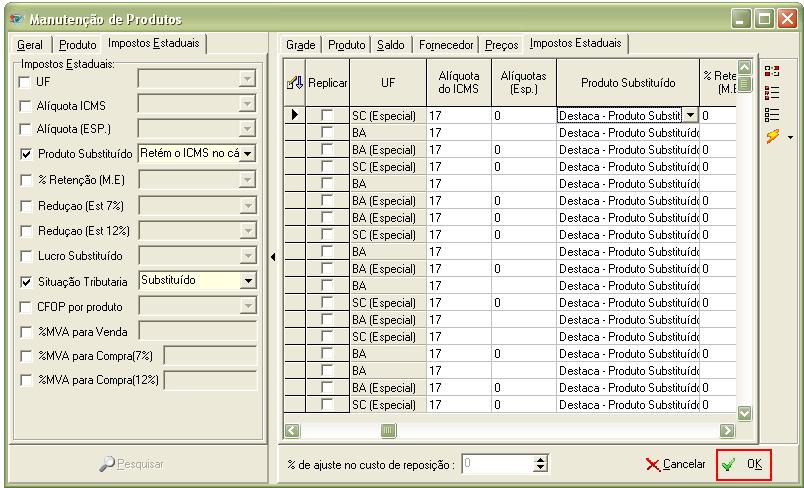Enable the Alíquota ICMS checkbox
The height and width of the screenshot is (488, 804).
coord(25,106)
